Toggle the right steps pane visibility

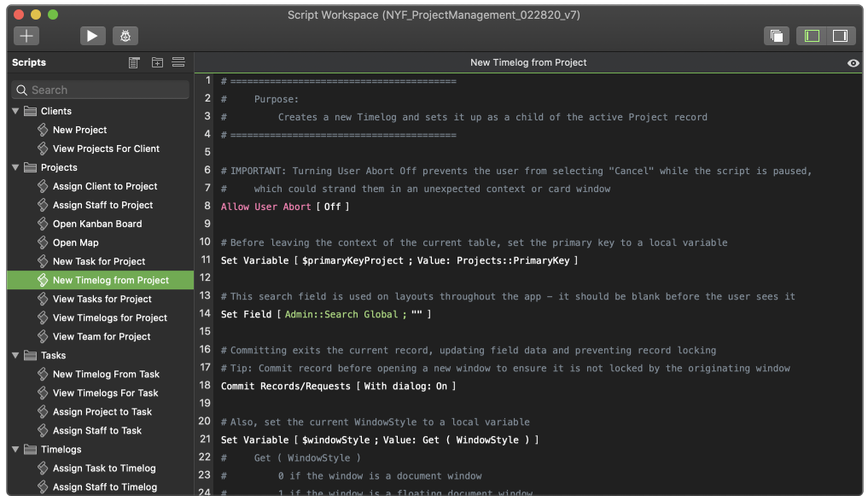pos(840,35)
